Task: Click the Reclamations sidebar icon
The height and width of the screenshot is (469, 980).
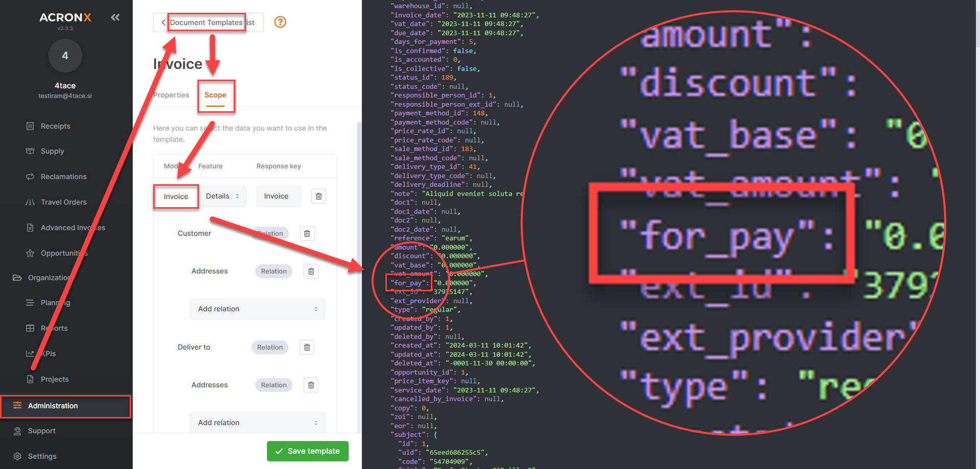Action: [x=30, y=177]
